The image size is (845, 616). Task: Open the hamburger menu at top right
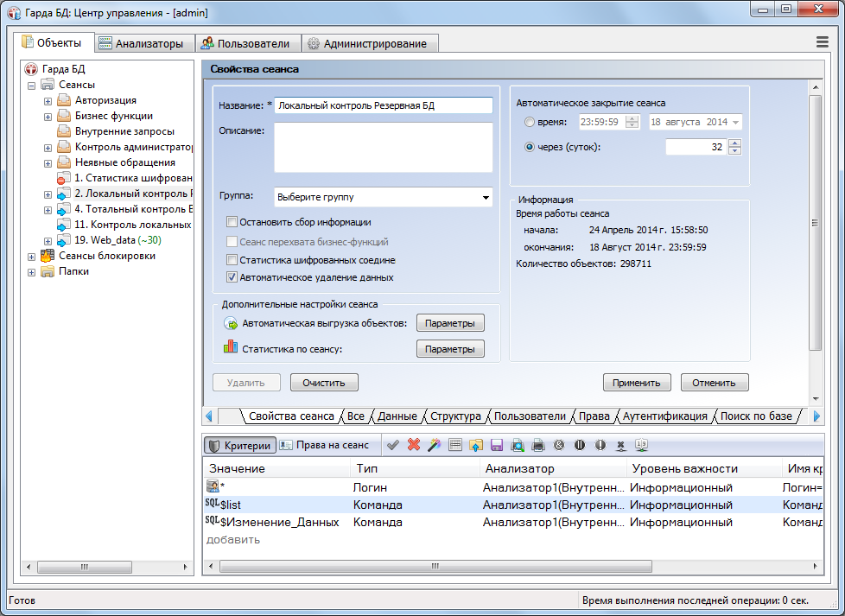point(822,42)
